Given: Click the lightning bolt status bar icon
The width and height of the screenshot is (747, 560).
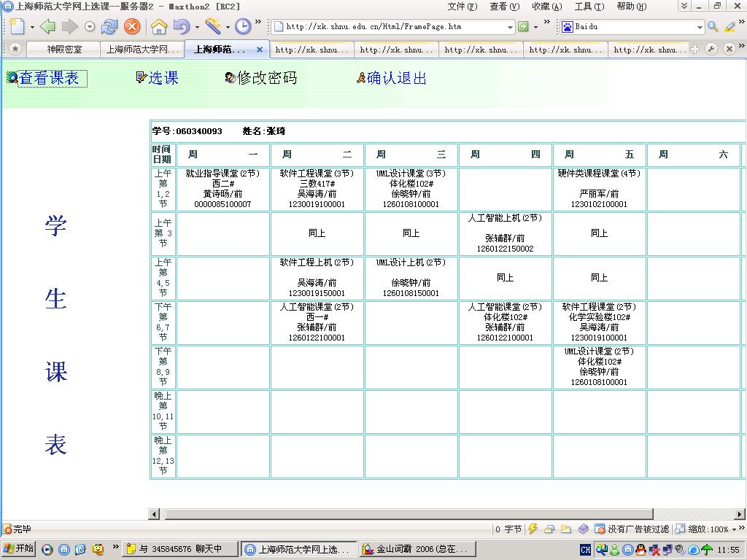Looking at the screenshot, I should point(533,529).
